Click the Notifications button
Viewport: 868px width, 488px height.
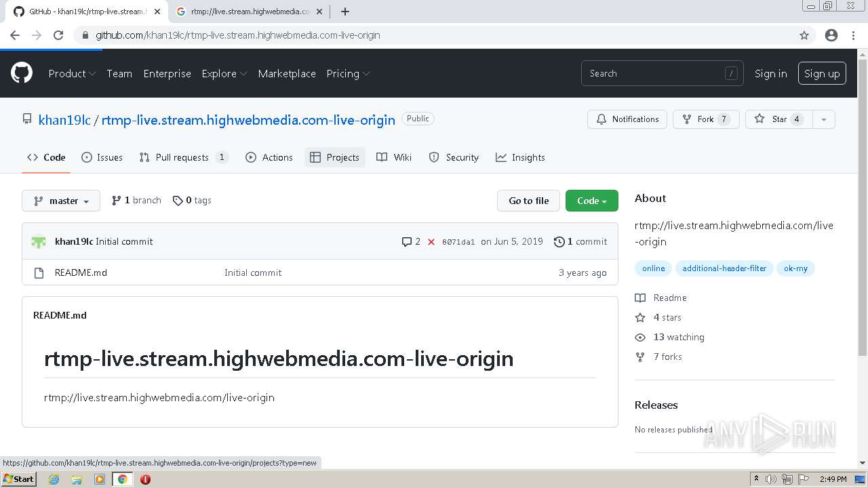pyautogui.click(x=627, y=119)
